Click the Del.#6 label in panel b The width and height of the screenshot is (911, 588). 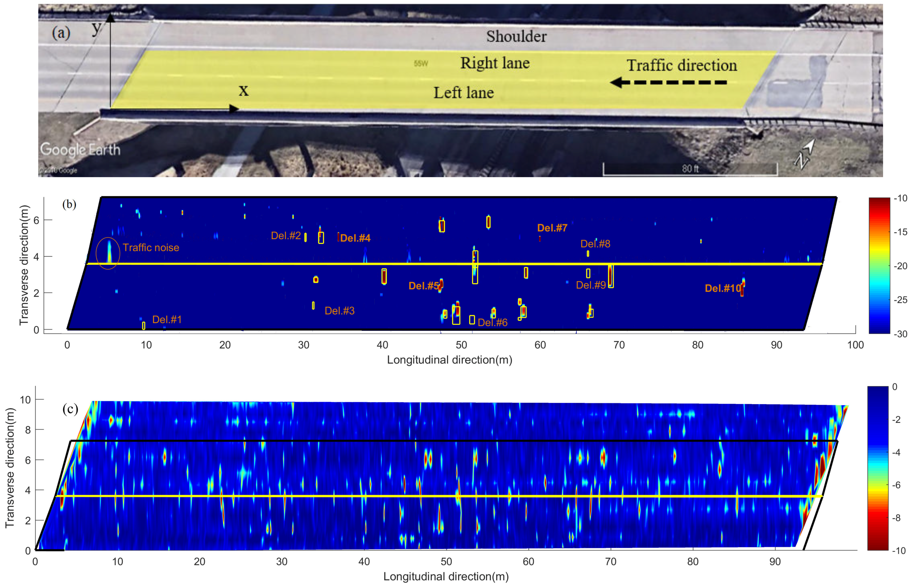[492, 323]
